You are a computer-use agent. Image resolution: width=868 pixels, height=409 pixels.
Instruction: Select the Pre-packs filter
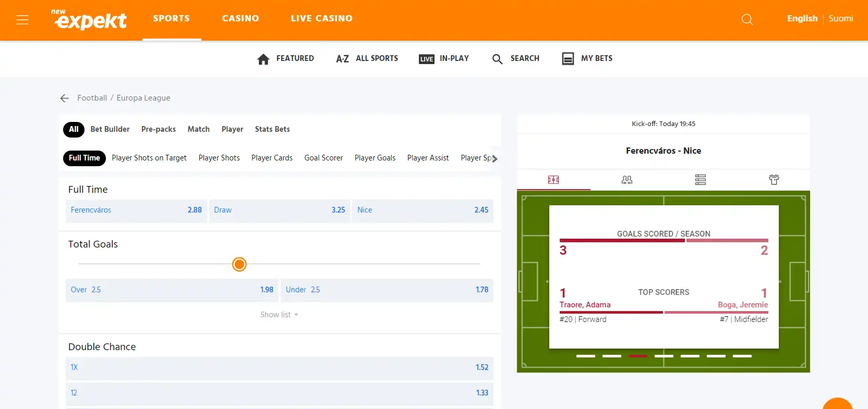point(159,129)
